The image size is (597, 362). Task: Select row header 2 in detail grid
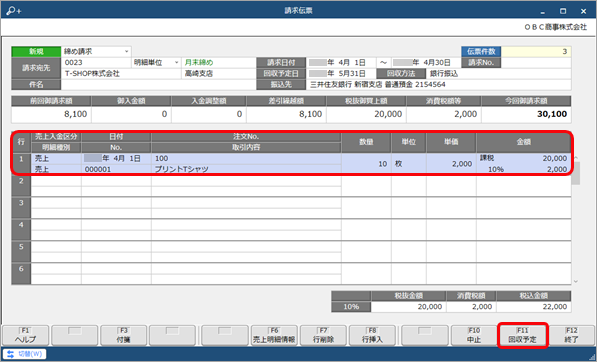(21, 185)
